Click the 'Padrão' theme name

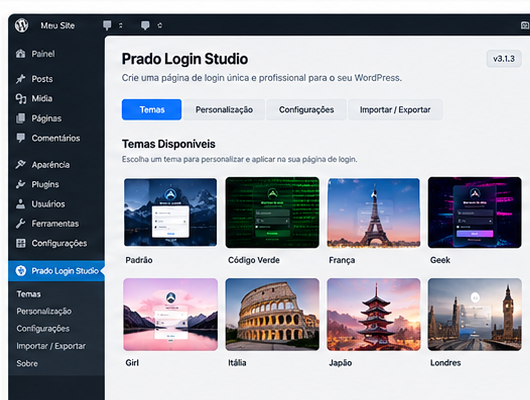click(x=139, y=260)
